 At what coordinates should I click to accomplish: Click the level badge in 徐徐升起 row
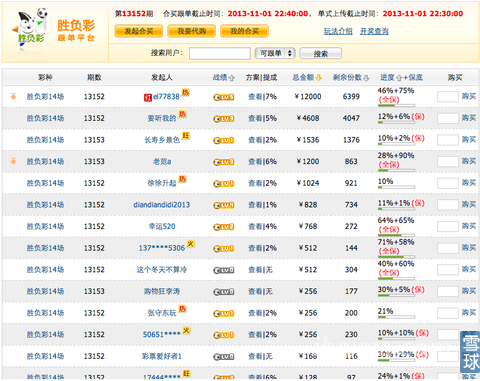[224, 184]
